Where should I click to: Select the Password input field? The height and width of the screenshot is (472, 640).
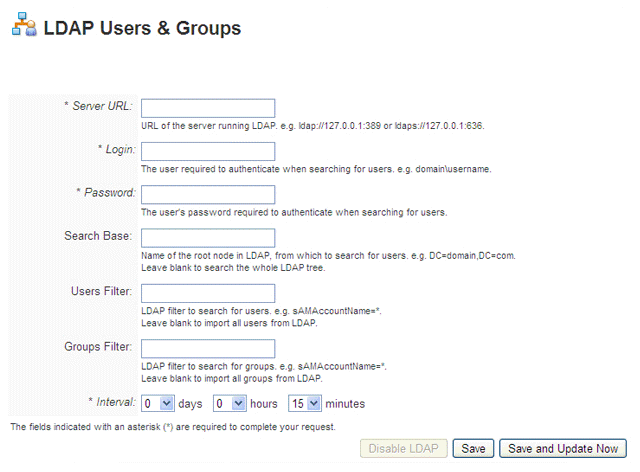(208, 195)
